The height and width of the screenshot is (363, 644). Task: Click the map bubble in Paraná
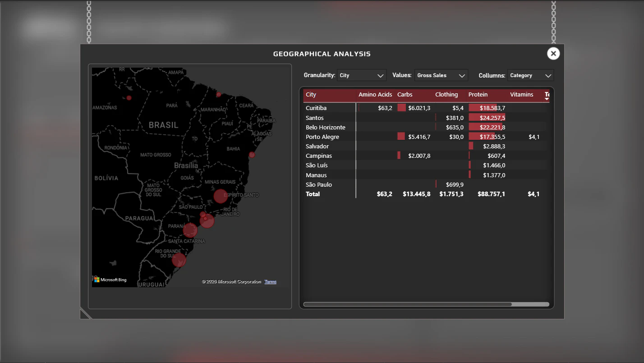click(x=190, y=230)
